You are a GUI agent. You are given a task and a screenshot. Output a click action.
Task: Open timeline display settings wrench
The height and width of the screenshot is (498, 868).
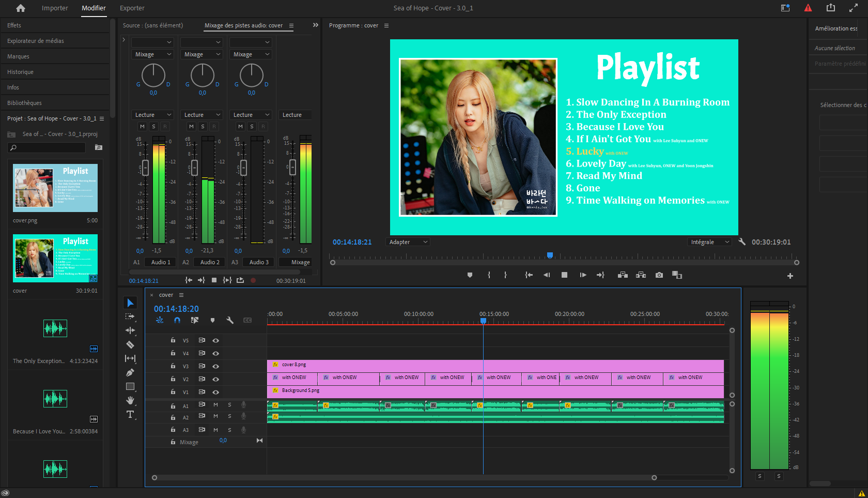tap(230, 321)
